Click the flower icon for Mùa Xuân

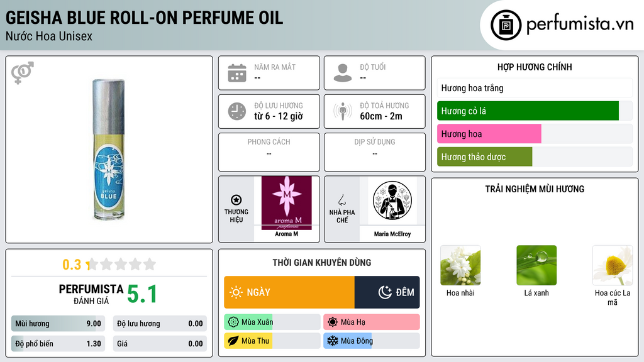(233, 322)
